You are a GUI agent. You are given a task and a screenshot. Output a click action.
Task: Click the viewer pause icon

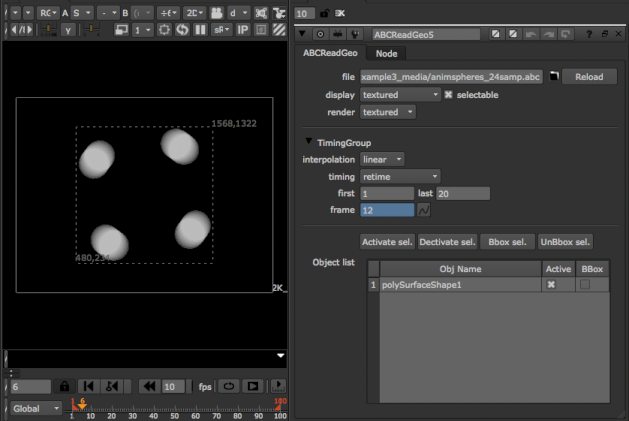(x=201, y=31)
